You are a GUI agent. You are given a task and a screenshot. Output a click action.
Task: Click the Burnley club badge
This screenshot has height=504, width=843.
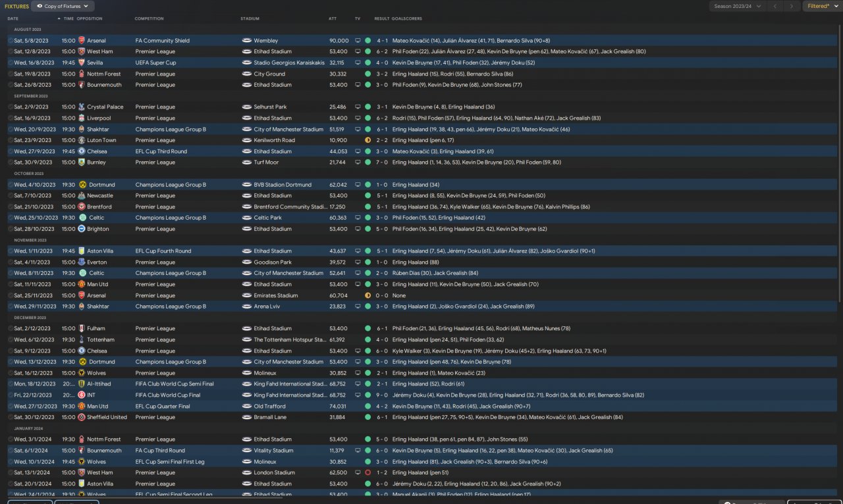click(82, 162)
